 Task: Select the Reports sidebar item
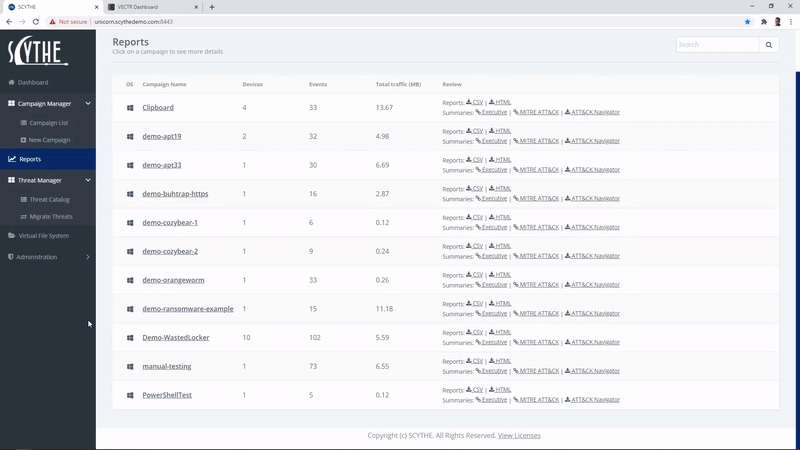pos(47,159)
